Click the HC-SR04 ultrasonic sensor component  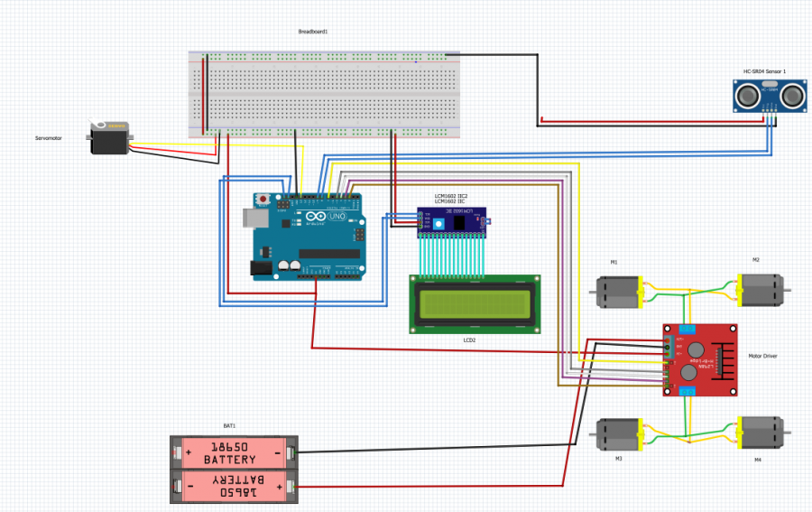[768, 95]
